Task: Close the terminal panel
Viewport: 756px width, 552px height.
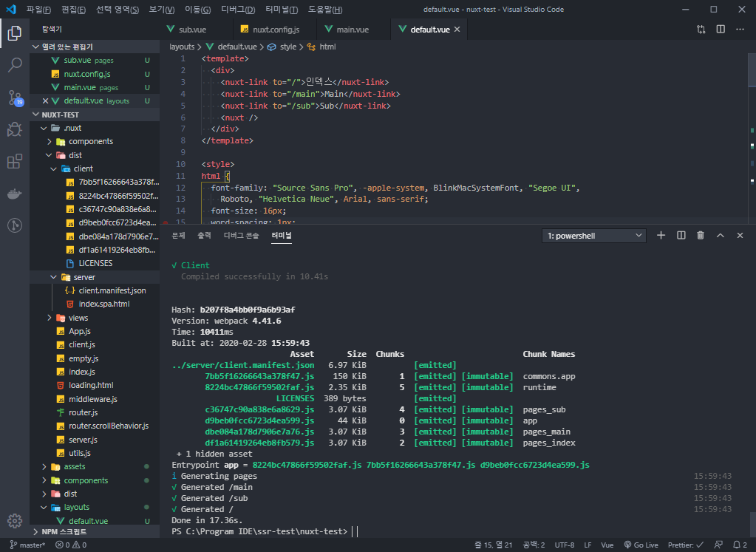Action: click(740, 235)
